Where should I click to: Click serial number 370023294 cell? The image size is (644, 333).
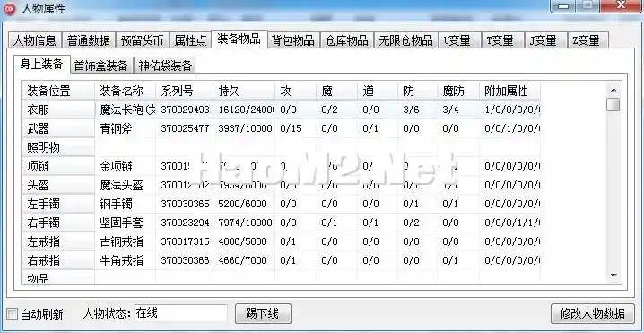point(185,223)
